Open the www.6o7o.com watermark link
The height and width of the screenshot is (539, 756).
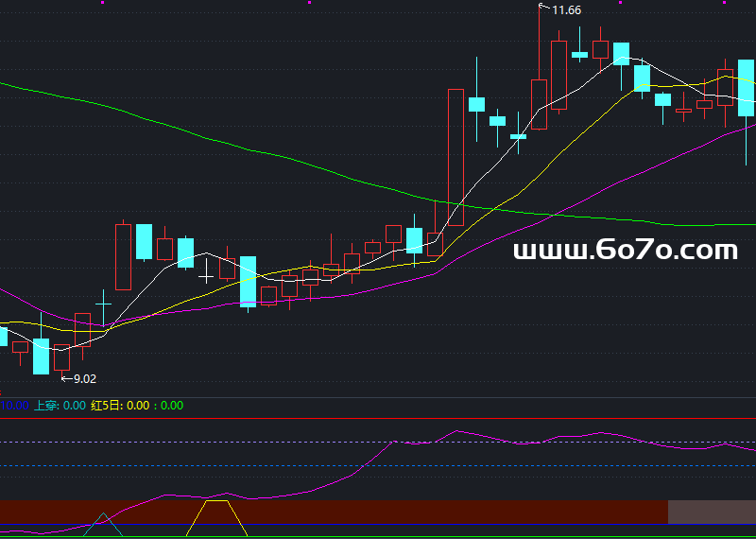pyautogui.click(x=626, y=251)
